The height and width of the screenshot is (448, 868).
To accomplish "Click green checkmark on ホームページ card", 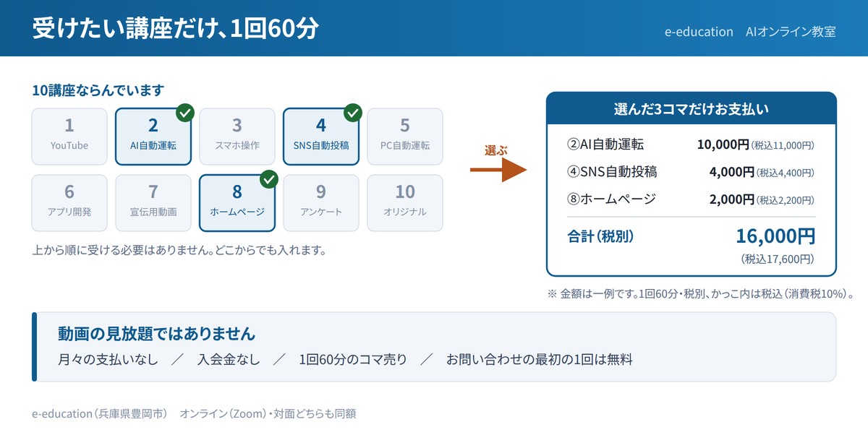I will [269, 178].
